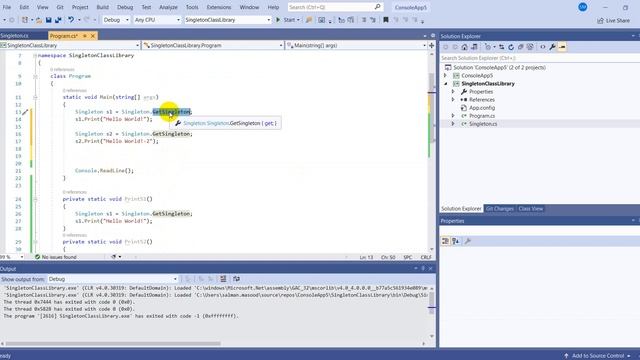Select App.config in Solution Explorer
640x360 pixels.
click(x=482, y=108)
